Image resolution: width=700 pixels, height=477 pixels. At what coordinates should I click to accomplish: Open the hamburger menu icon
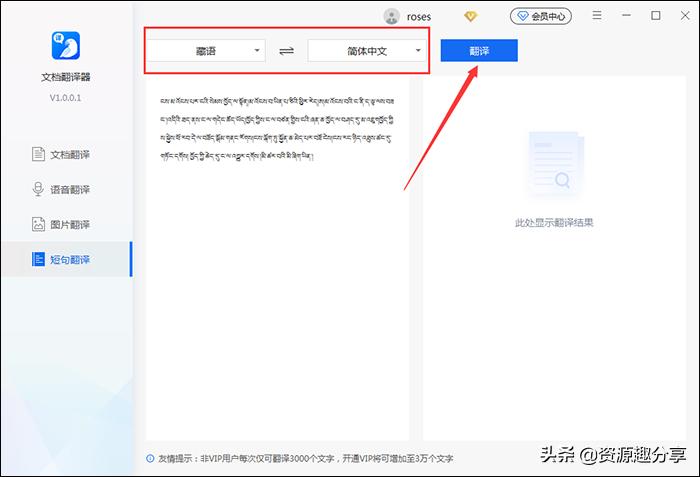pyautogui.click(x=597, y=16)
